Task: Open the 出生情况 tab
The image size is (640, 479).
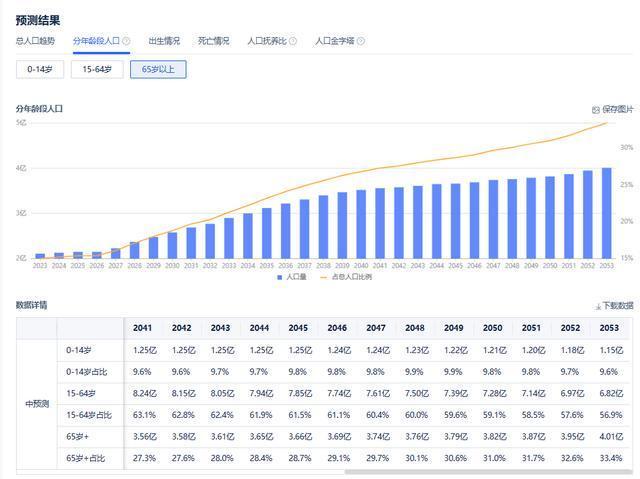Action: point(164,41)
